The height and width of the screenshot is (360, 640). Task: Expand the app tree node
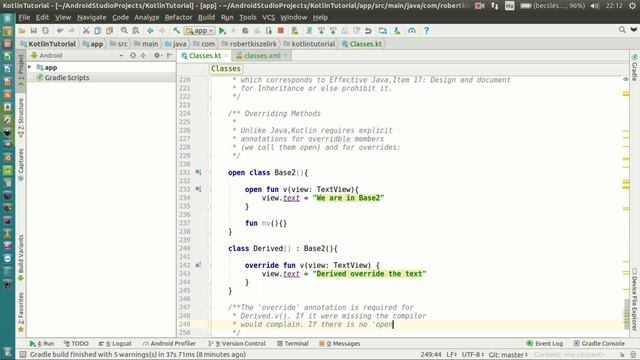(x=30, y=67)
